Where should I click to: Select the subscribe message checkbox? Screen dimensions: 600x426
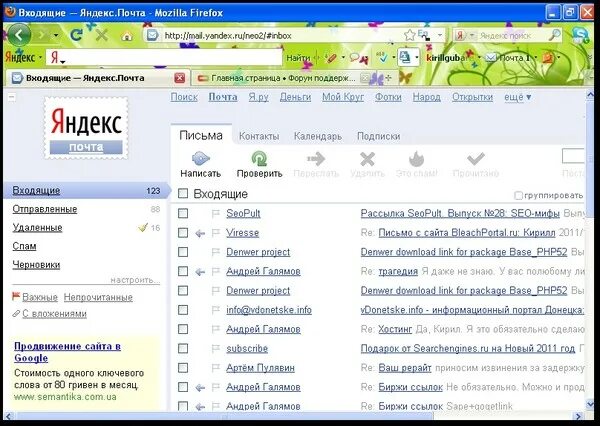tap(183, 348)
